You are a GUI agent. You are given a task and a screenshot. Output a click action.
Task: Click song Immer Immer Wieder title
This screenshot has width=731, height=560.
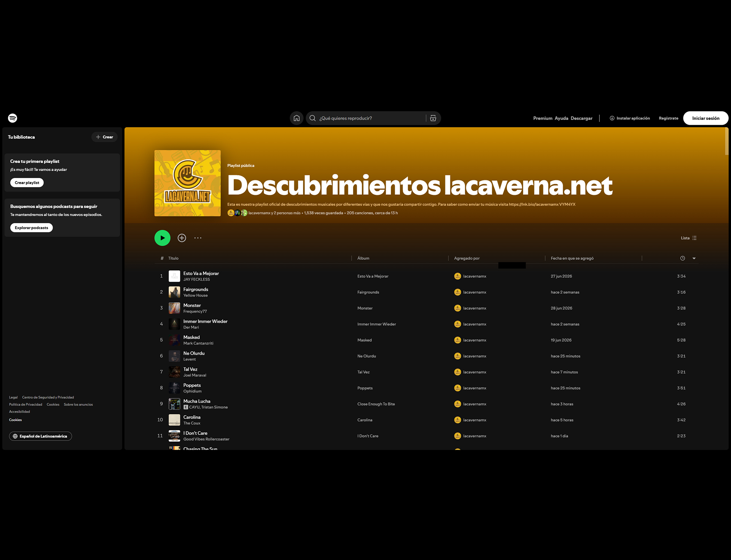point(205,321)
